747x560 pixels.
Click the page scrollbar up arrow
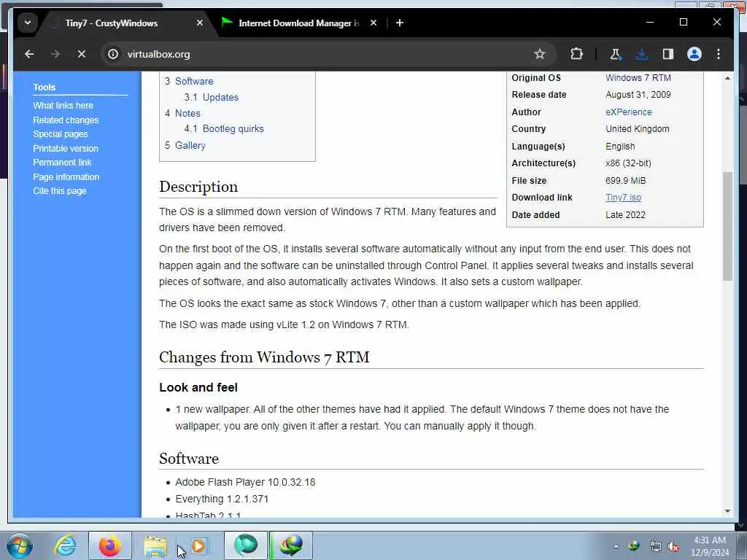727,78
